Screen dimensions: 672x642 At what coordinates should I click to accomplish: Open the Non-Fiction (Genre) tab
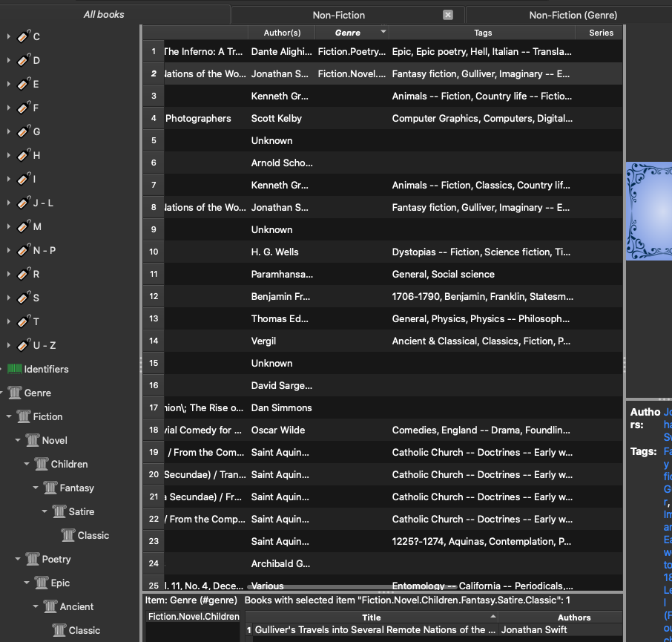pos(573,15)
